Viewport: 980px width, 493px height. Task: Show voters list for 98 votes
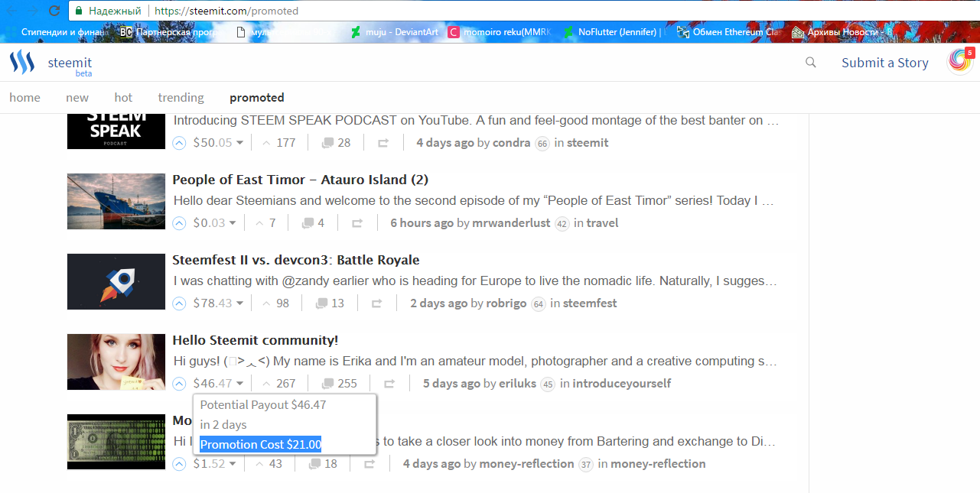pos(275,303)
